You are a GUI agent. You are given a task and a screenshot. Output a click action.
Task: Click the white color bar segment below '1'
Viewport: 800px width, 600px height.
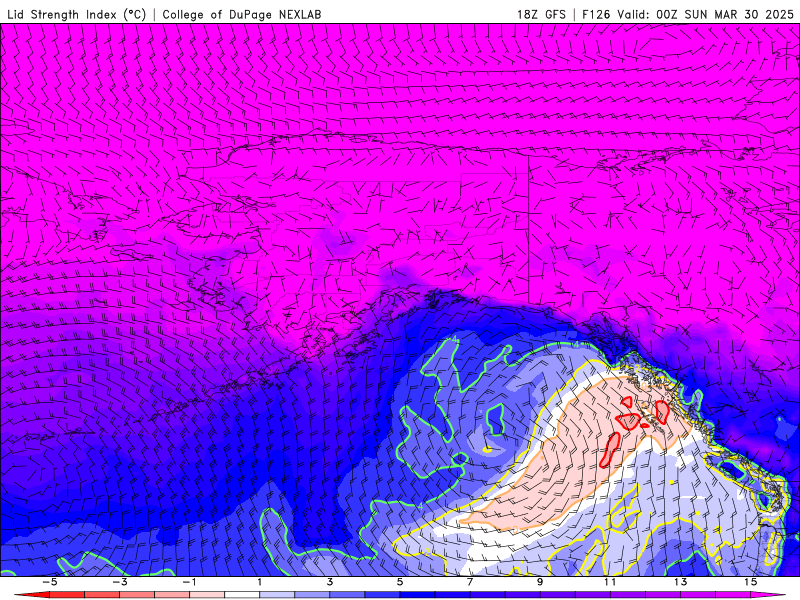point(242,595)
